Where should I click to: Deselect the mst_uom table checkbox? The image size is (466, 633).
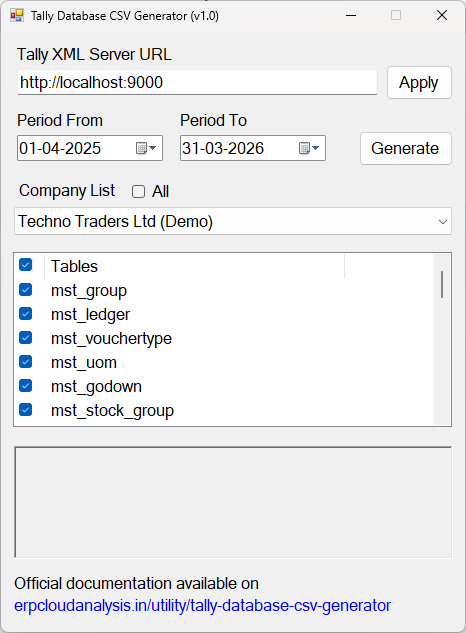(25, 362)
